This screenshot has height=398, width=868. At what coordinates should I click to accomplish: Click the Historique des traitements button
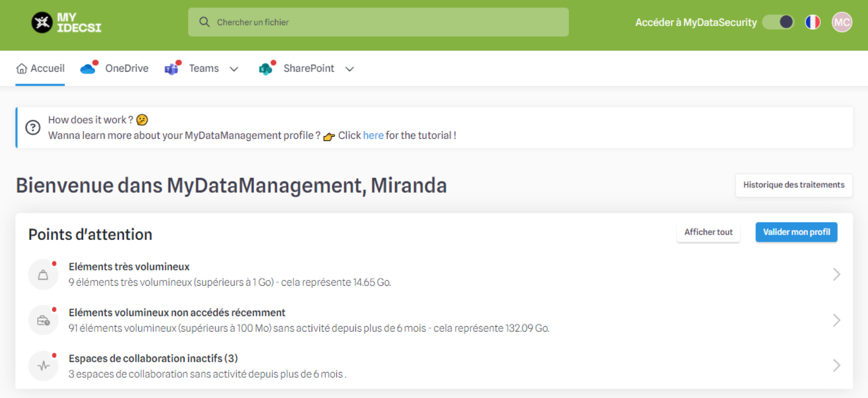click(794, 185)
